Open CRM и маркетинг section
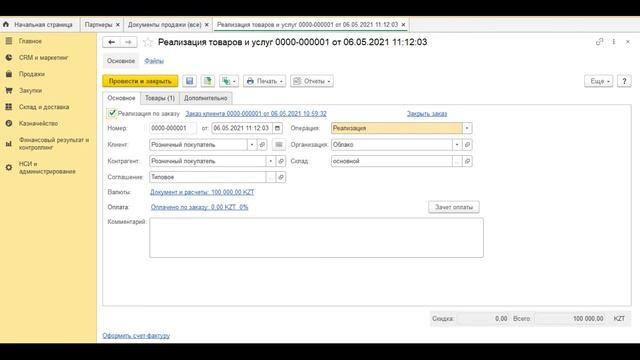 [43, 58]
